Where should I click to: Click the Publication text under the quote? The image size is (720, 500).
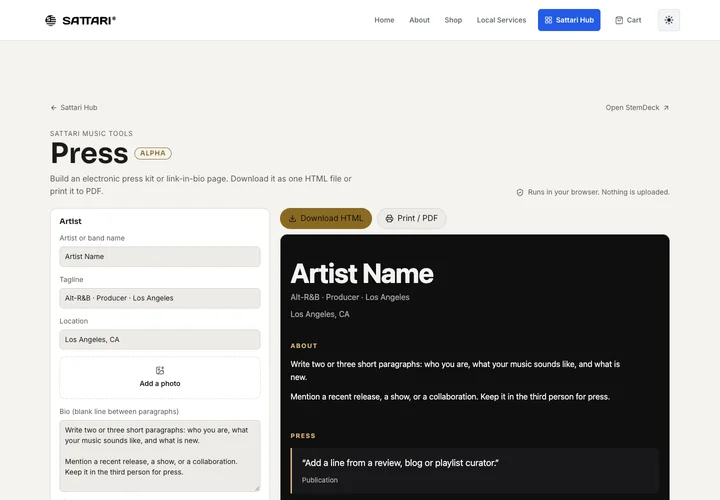pyautogui.click(x=320, y=480)
